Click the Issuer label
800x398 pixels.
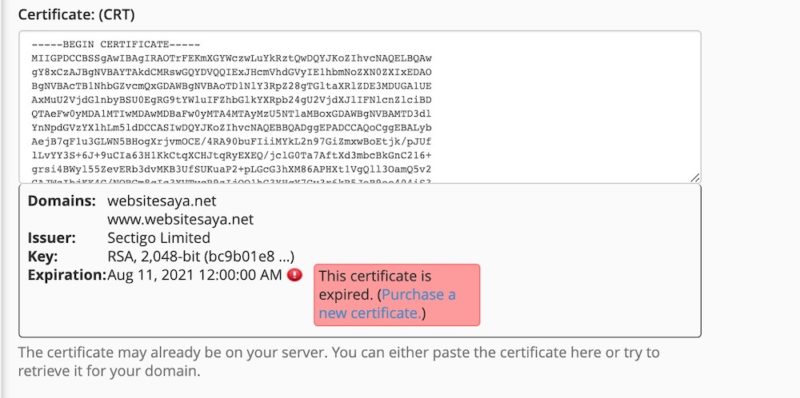52,238
